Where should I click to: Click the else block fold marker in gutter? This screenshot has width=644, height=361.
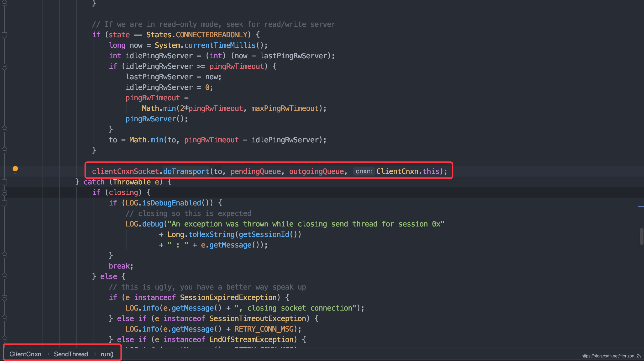click(4, 276)
